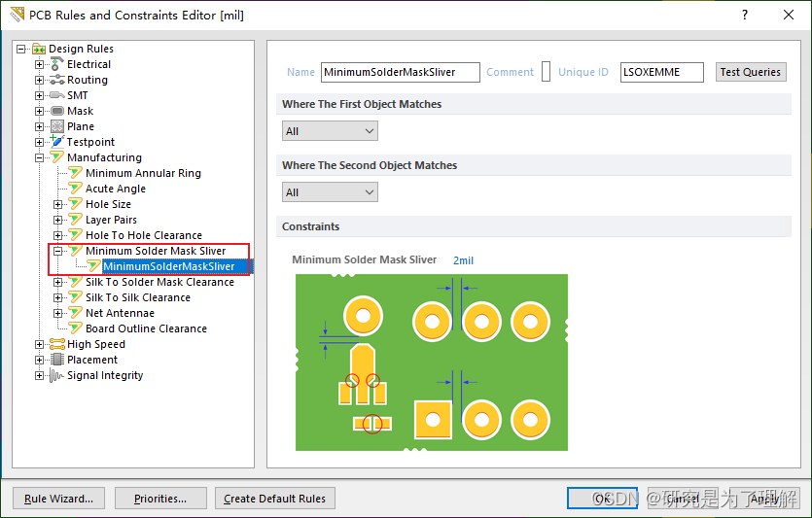
Task: Click the Minimum Solder Mask Sliver category icon
Action: pyautogui.click(x=76, y=251)
